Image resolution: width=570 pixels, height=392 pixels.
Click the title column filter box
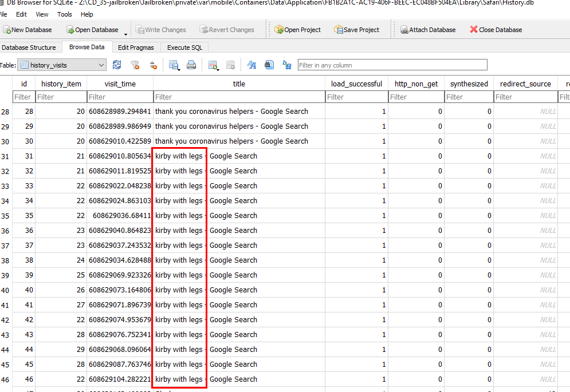[x=239, y=97]
